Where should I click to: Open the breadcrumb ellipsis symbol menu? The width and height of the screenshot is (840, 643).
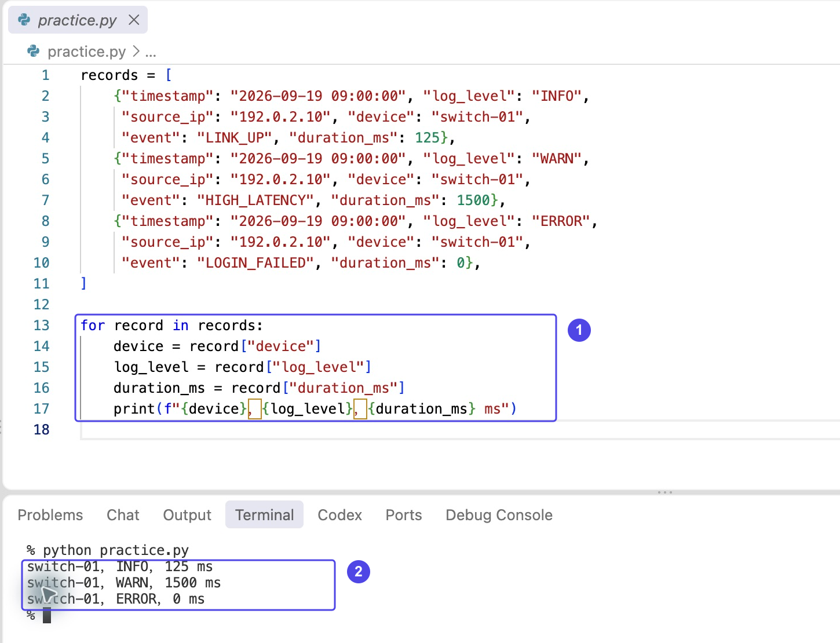[x=151, y=52]
